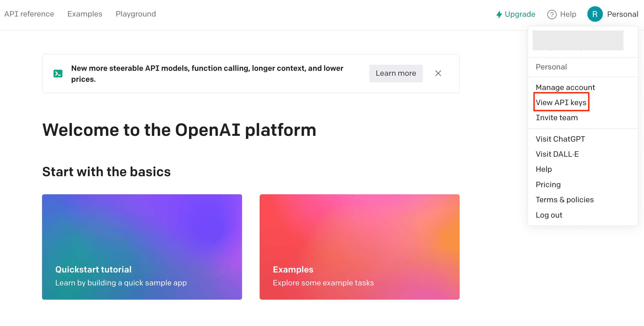The width and height of the screenshot is (644, 326).
Task: Choose Manage account from the menu
Action: click(x=565, y=87)
